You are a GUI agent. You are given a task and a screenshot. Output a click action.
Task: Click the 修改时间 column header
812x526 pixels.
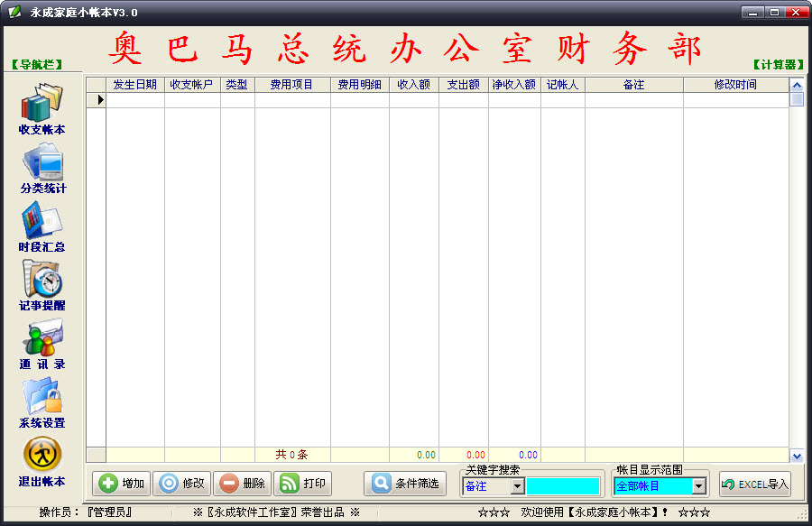pos(736,85)
